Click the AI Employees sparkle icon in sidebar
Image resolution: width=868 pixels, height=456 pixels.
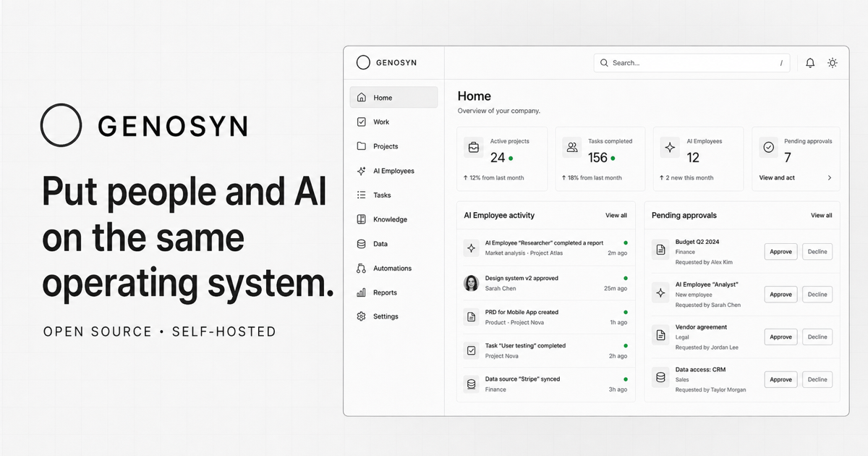pyautogui.click(x=362, y=171)
